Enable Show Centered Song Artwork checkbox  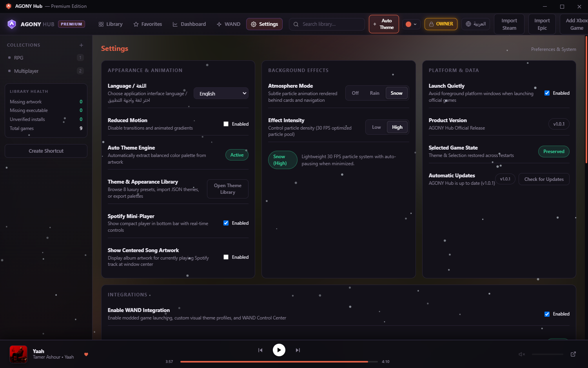(x=226, y=257)
